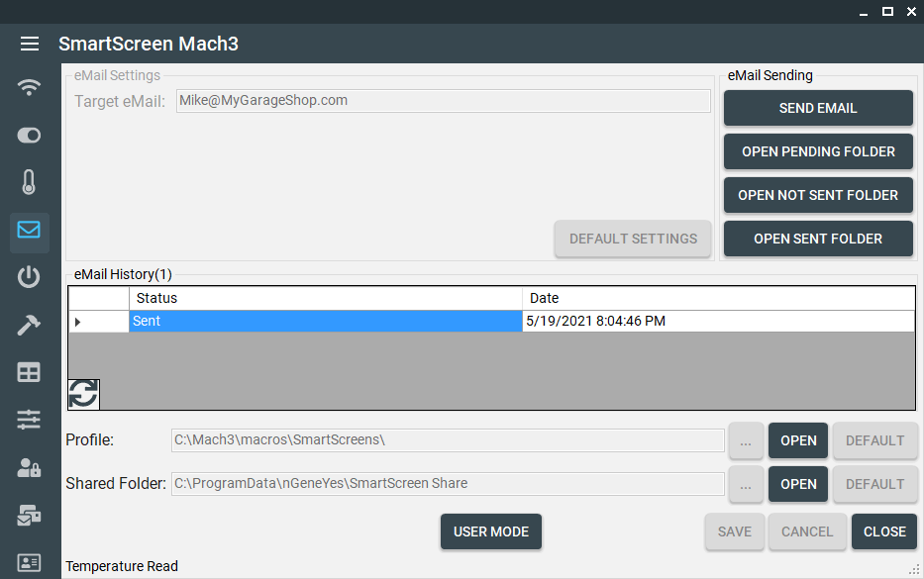The width and height of the screenshot is (924, 579).
Task: Open the thermometer temperature page
Action: tap(30, 183)
